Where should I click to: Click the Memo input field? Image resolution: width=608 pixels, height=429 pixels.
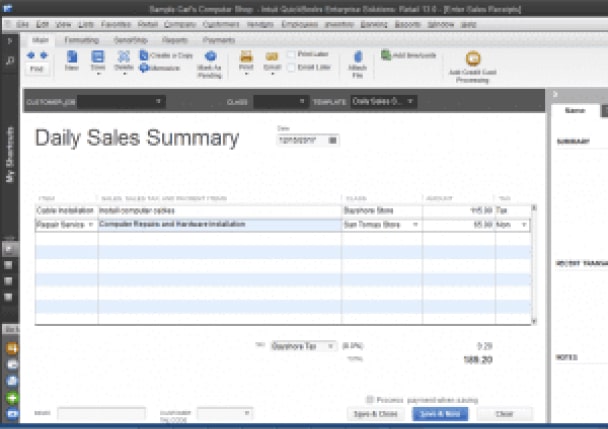pyautogui.click(x=100, y=413)
